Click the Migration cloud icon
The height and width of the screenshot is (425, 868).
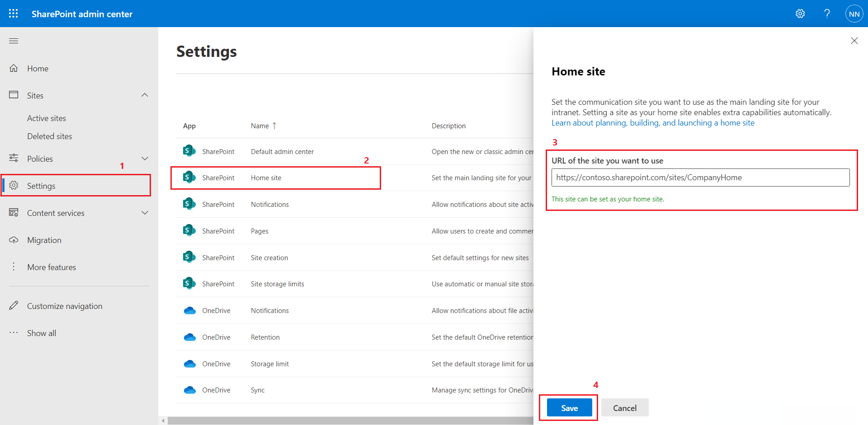[14, 240]
